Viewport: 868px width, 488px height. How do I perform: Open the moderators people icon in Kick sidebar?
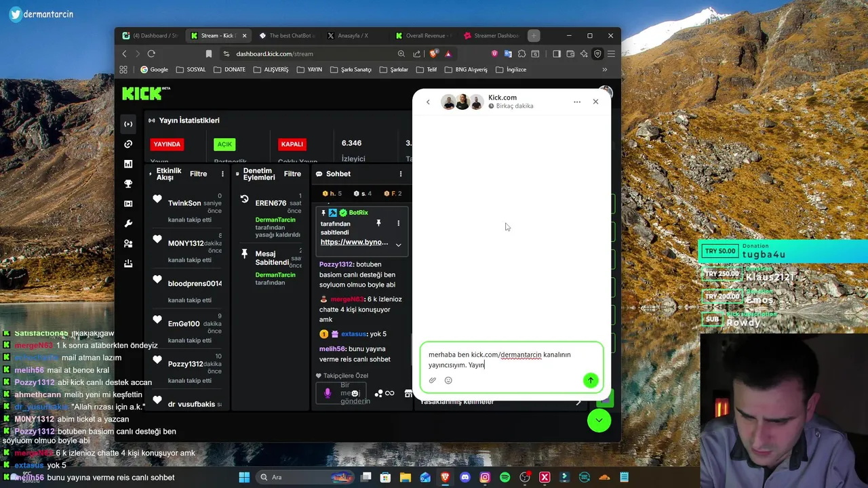(x=128, y=243)
